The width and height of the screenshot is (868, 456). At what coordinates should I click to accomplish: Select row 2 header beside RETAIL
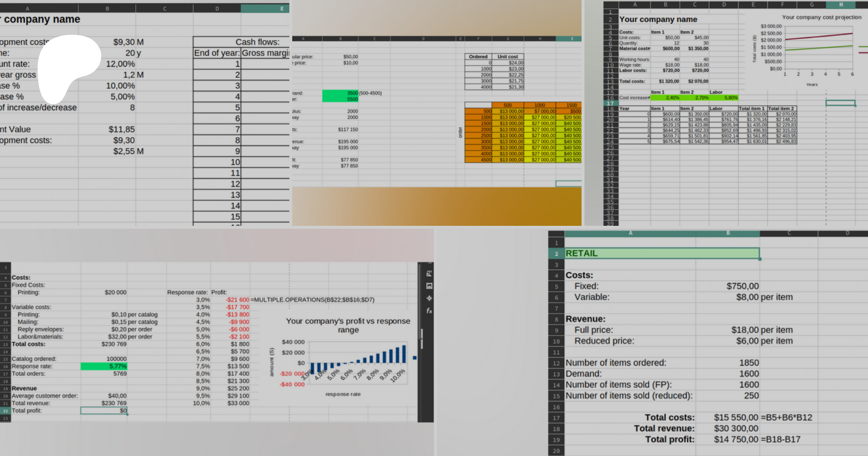point(556,254)
